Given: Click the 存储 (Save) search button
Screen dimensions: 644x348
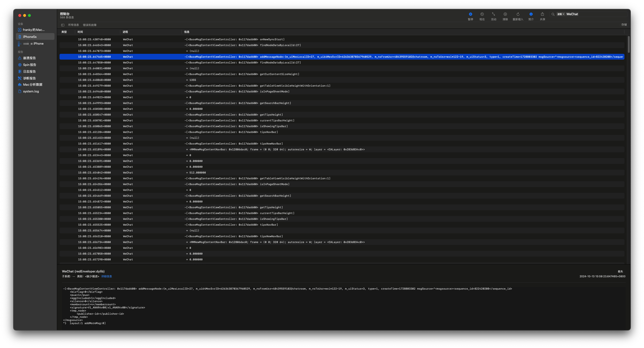Looking at the screenshot, I should coord(624,25).
